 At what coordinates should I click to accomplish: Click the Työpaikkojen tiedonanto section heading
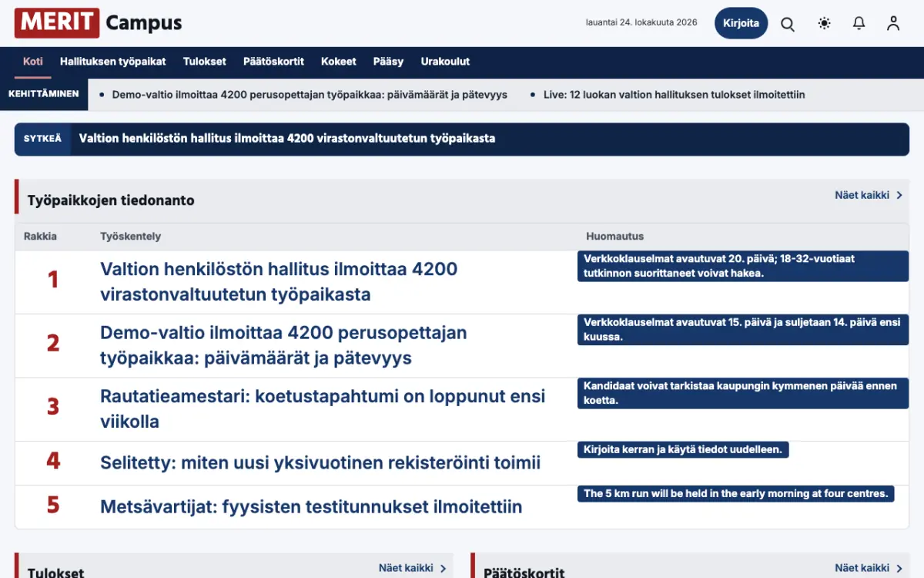tap(111, 200)
